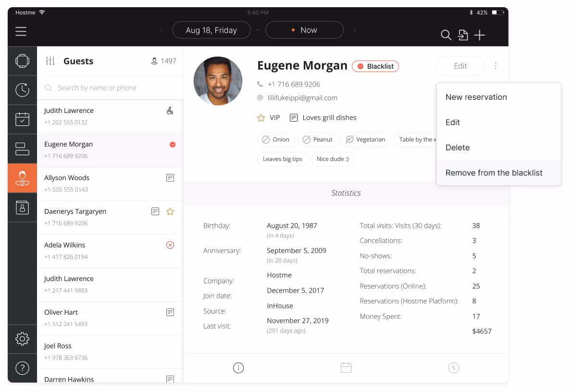The image size is (572, 392).
Task: Open the hamburger menu
Action: (x=21, y=31)
